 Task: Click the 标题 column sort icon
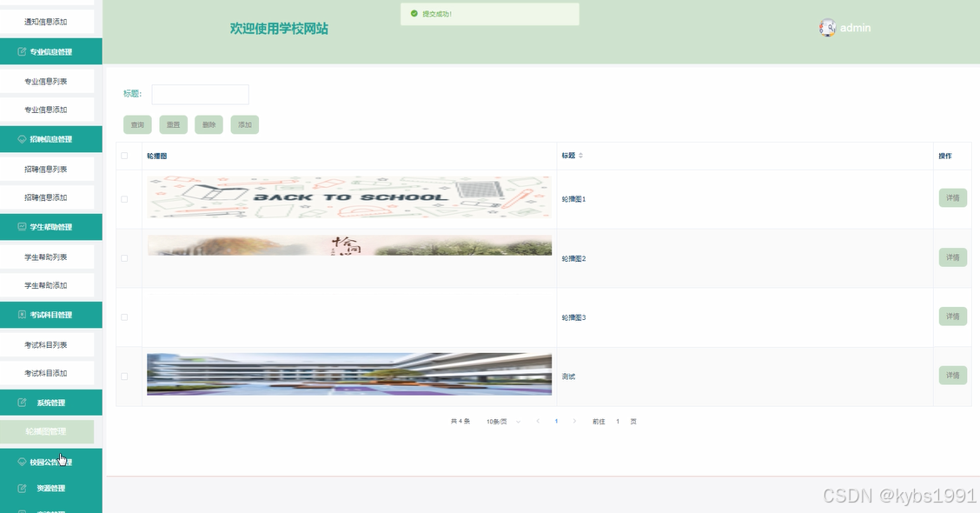(580, 156)
